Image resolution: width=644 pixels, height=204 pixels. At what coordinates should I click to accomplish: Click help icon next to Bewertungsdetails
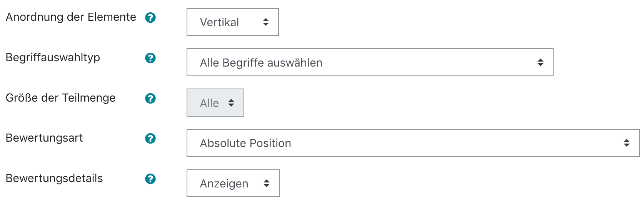[150, 179]
